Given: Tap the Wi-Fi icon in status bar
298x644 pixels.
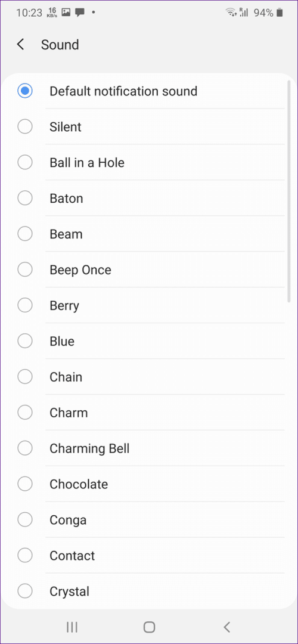Looking at the screenshot, I should point(231,13).
